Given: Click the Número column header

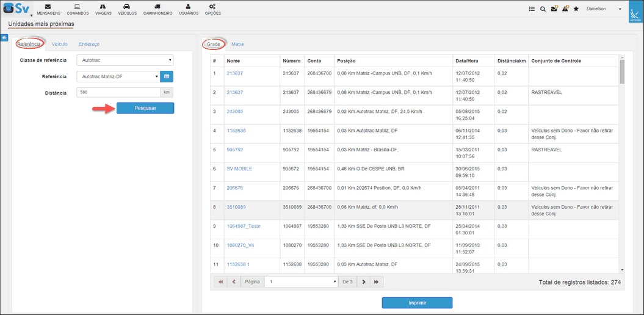Looking at the screenshot, I should (x=292, y=61).
